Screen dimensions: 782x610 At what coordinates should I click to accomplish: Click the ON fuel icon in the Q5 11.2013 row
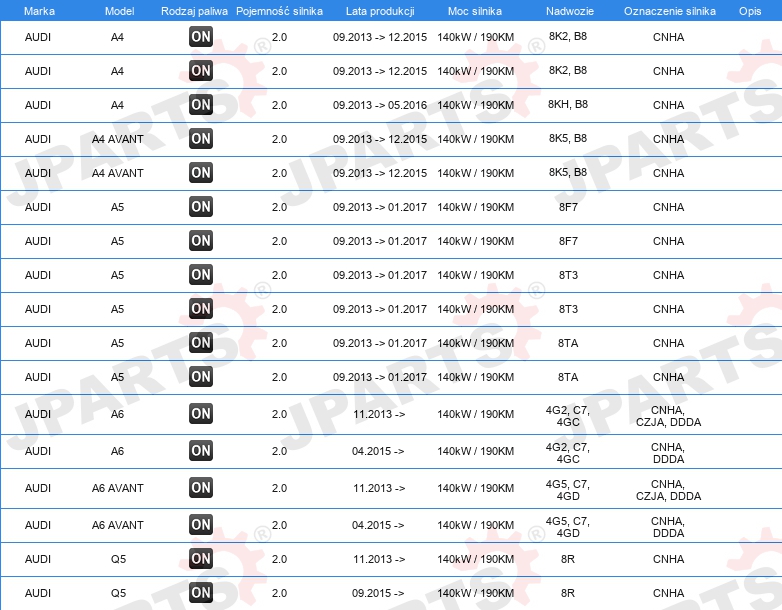tap(201, 559)
